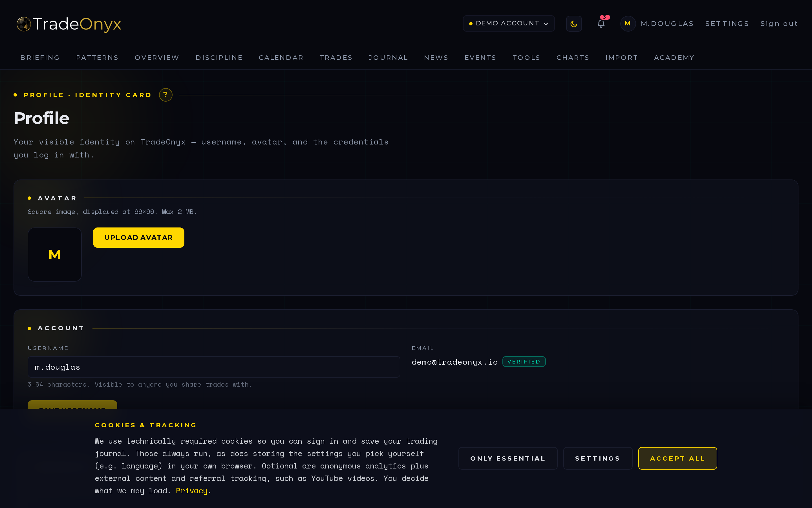Open the Briefing tab

click(40, 58)
